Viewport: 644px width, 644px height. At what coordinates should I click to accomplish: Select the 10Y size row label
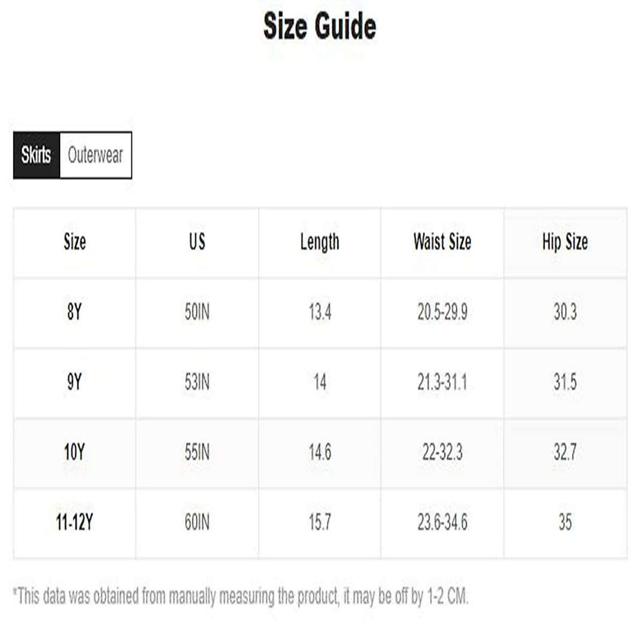(x=75, y=452)
